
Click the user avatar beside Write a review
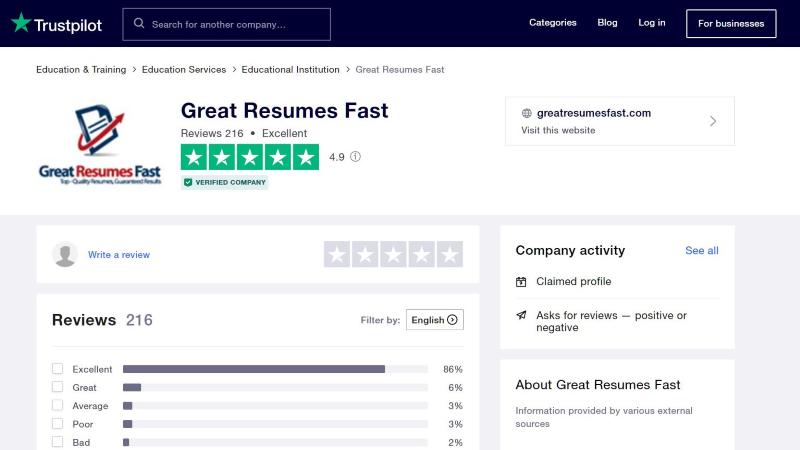click(65, 254)
